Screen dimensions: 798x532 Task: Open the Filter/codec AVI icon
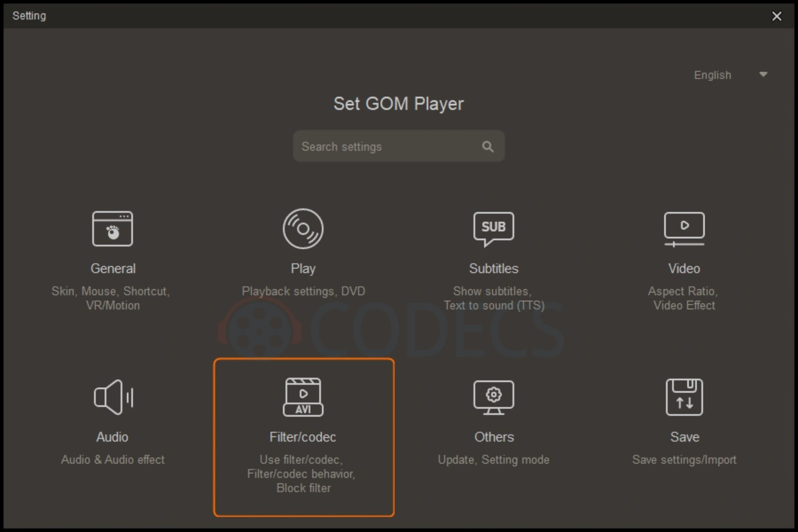pos(303,397)
